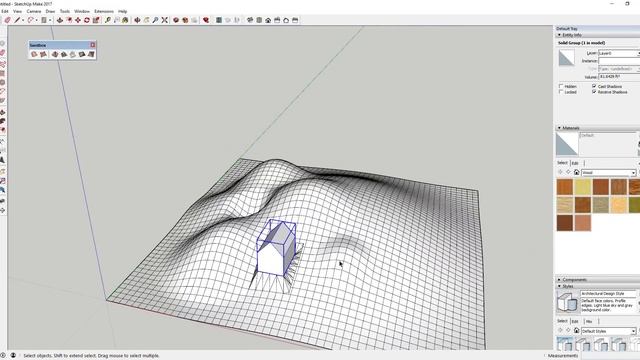Enable the Hidden checkbox
Screen dimensions: 640x360
tap(561, 87)
